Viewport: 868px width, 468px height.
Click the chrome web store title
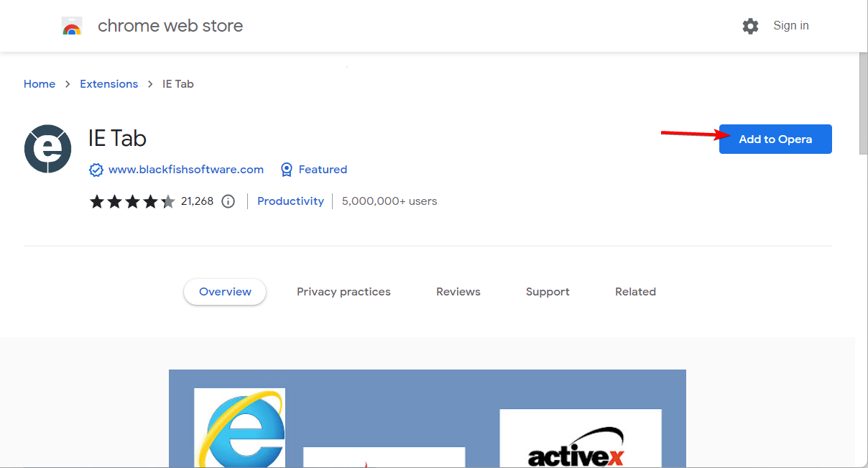(170, 26)
